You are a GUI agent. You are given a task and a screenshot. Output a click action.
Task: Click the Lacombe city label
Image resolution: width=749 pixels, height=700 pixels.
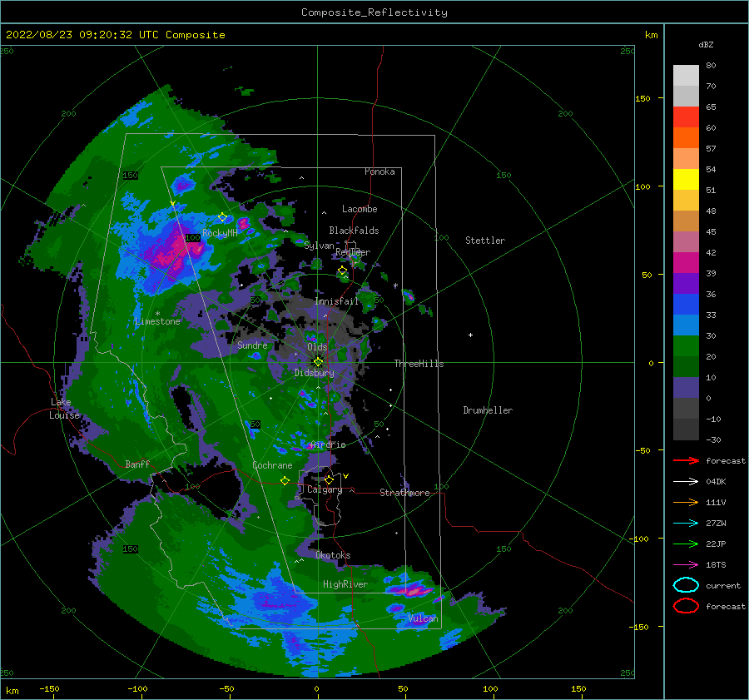(360, 209)
